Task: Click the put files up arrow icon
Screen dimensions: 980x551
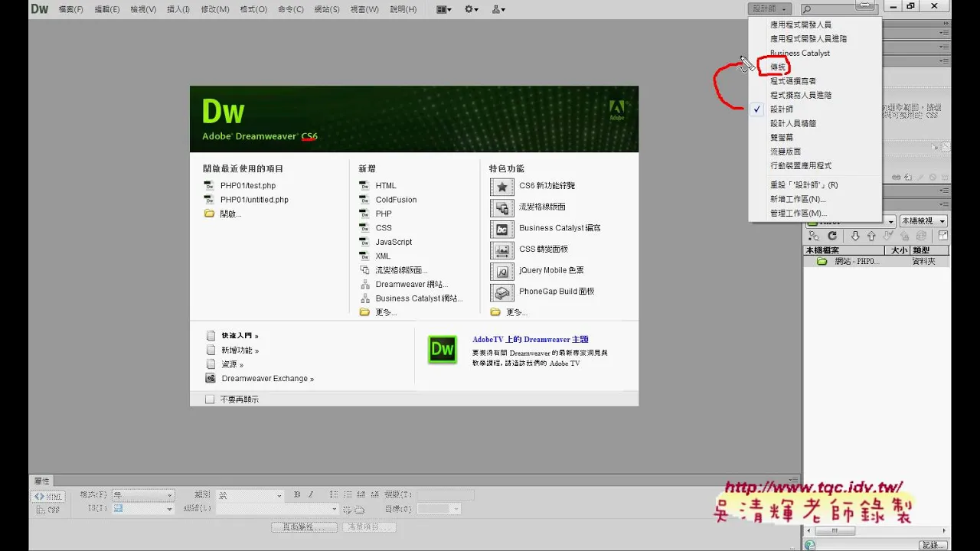Action: (871, 236)
